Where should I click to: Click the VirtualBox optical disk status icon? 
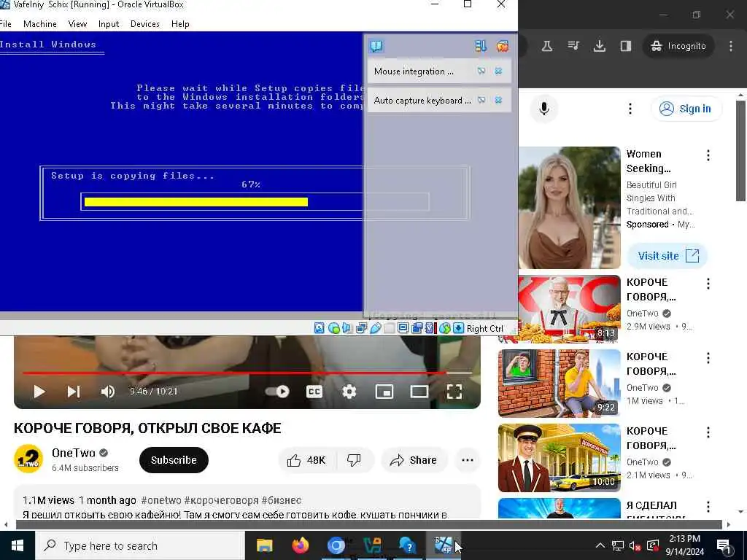(x=333, y=328)
